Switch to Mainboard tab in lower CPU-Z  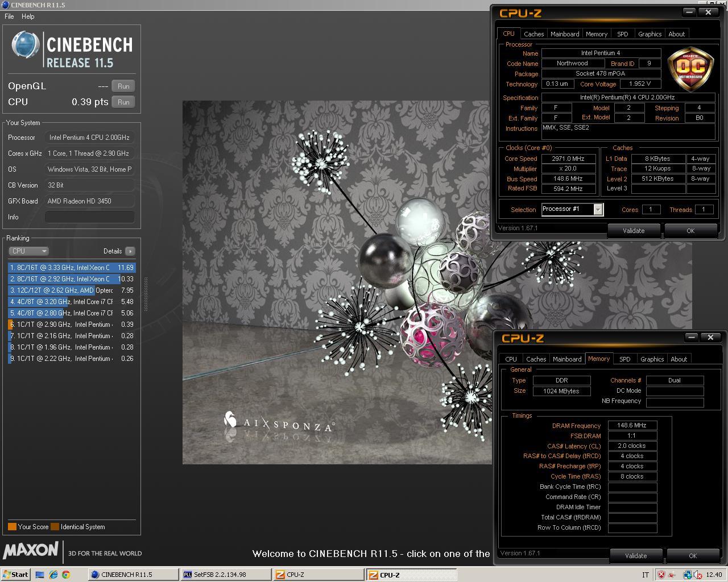pos(567,359)
